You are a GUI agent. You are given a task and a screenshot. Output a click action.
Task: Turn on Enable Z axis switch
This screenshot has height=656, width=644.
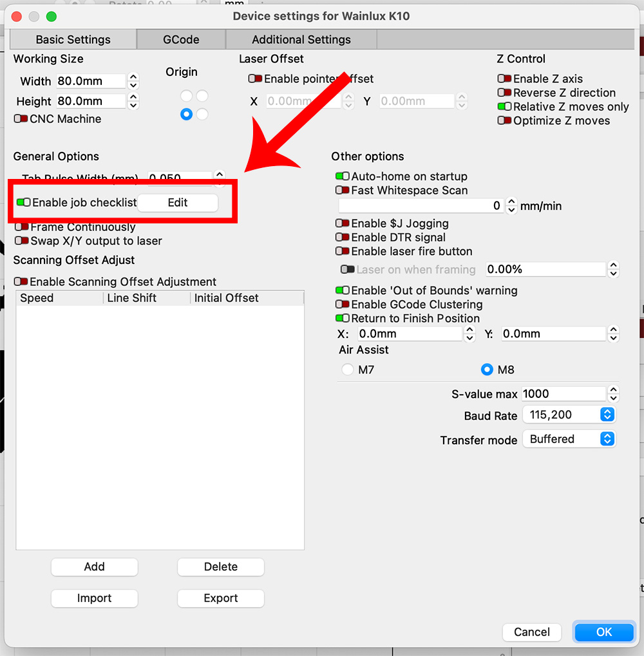coord(504,79)
